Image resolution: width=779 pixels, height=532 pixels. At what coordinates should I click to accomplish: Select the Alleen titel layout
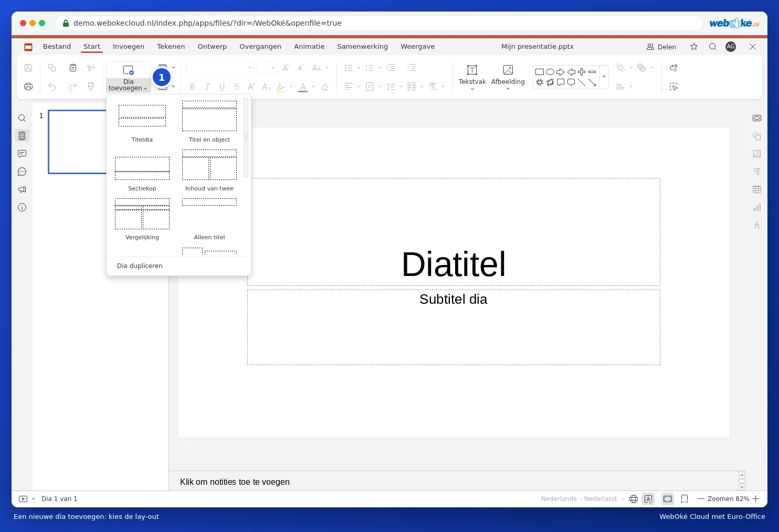click(x=209, y=220)
